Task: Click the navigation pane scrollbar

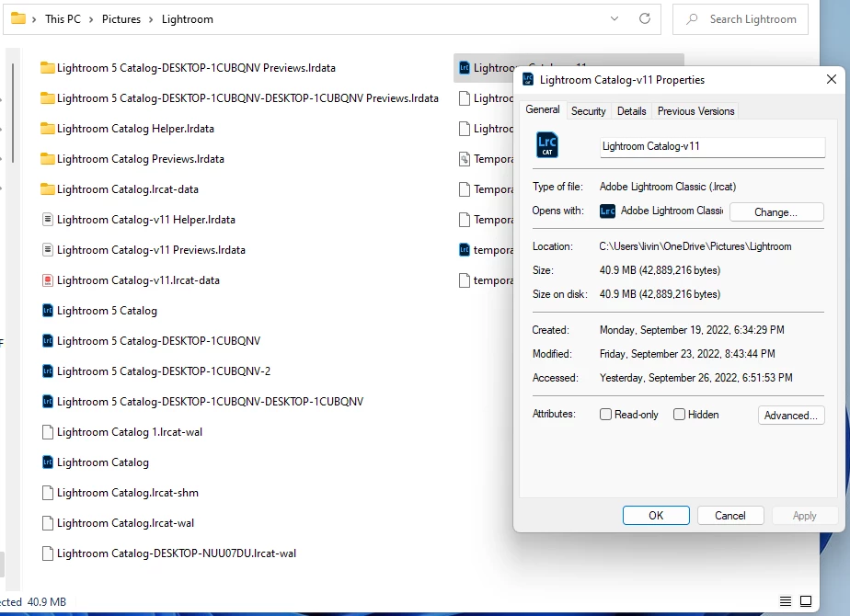Action: point(13,113)
